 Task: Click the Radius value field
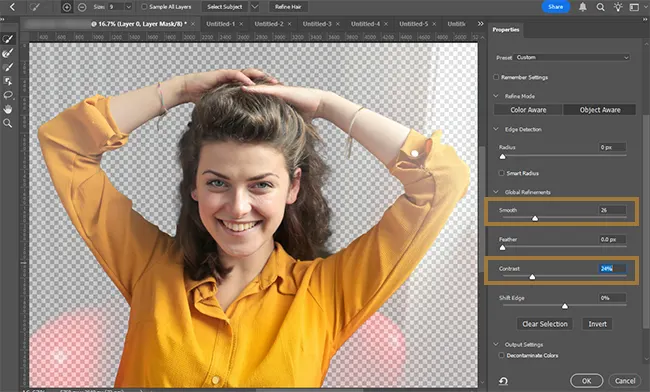point(612,147)
